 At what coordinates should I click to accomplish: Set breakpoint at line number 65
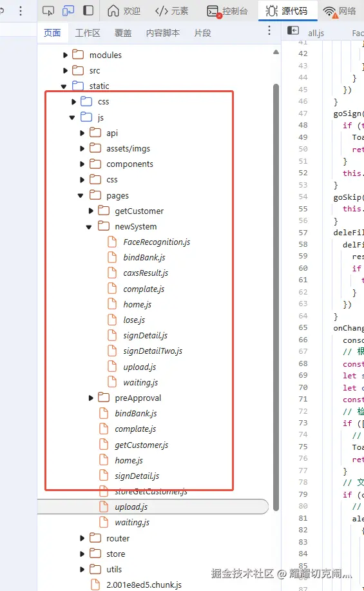click(x=303, y=327)
